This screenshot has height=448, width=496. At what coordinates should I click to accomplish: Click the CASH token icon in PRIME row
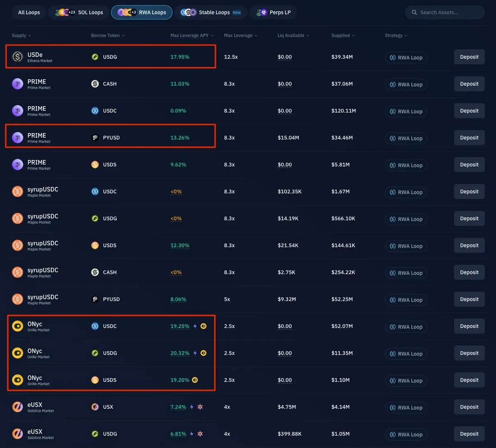[x=95, y=83]
